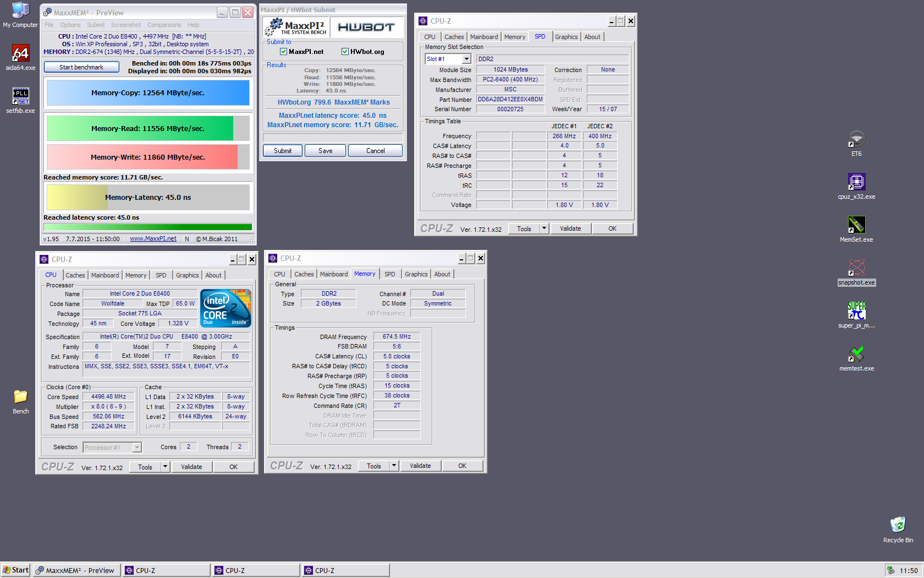Click OK in SPD CPU-Z window
924x578 pixels.
pyautogui.click(x=612, y=228)
